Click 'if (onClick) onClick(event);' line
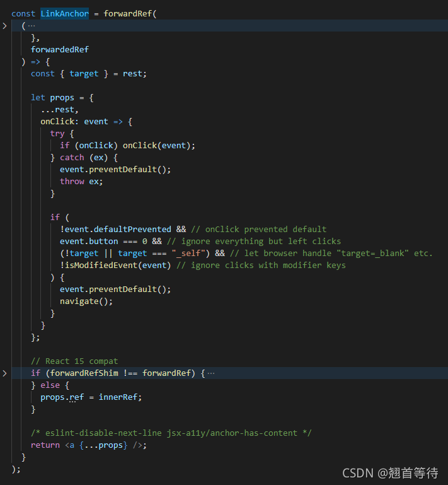Screen dimensions: 448x485 point(128,146)
